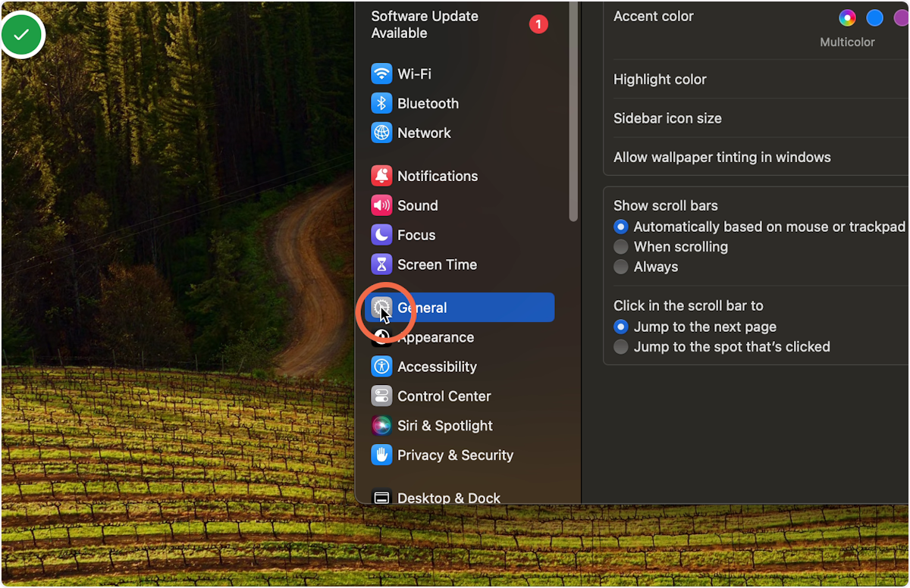The image size is (910, 588).
Task: Click the Notifications bell icon
Action: (x=381, y=175)
